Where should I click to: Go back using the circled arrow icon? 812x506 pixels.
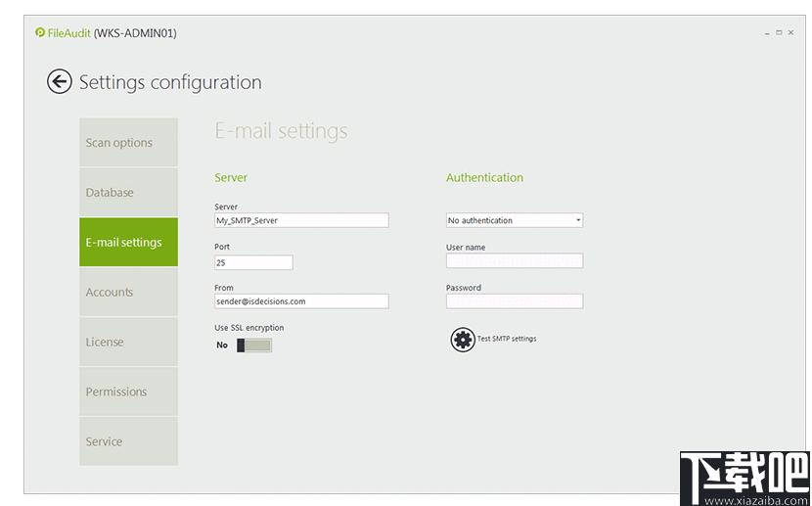coord(60,81)
